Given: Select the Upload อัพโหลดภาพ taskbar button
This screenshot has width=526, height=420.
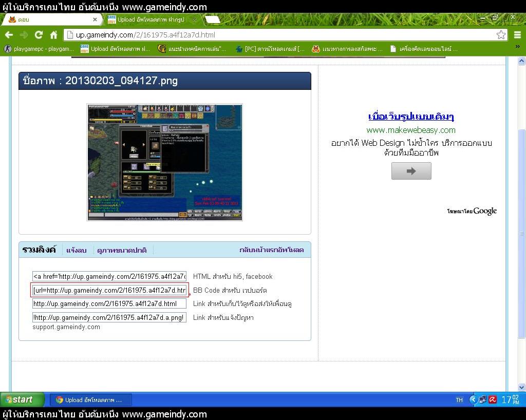Looking at the screenshot, I should 90,400.
